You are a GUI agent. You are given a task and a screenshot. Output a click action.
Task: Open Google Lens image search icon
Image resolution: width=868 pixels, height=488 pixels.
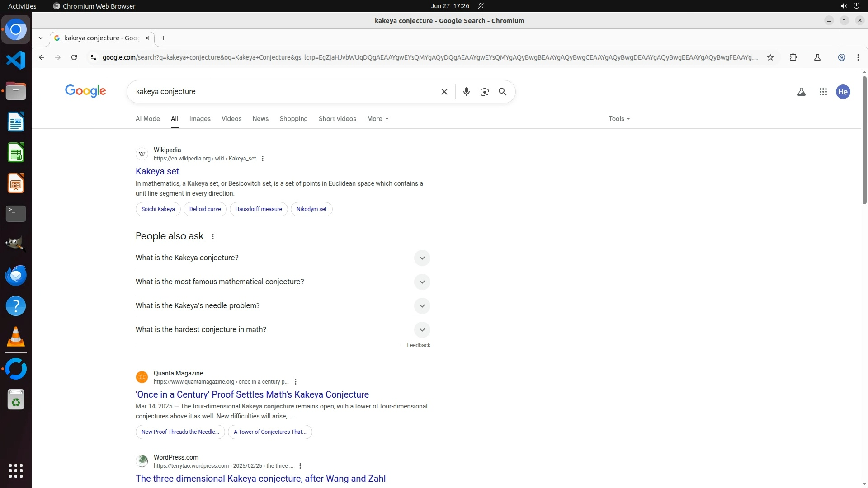click(484, 92)
